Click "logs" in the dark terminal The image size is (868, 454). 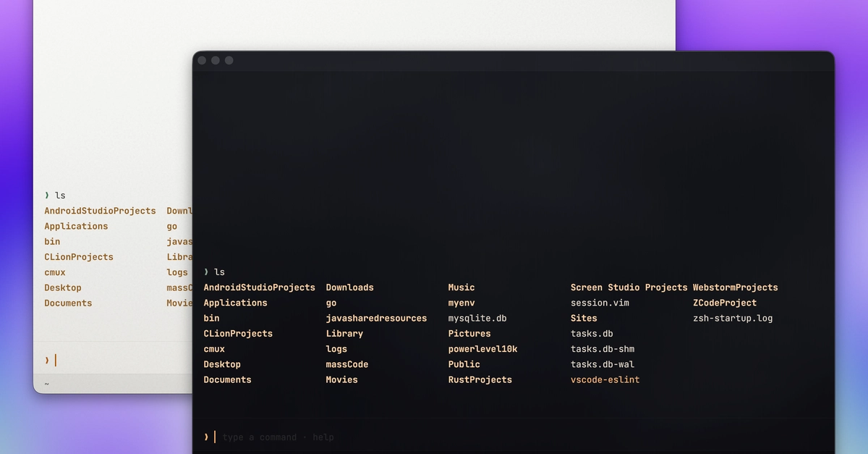point(336,349)
